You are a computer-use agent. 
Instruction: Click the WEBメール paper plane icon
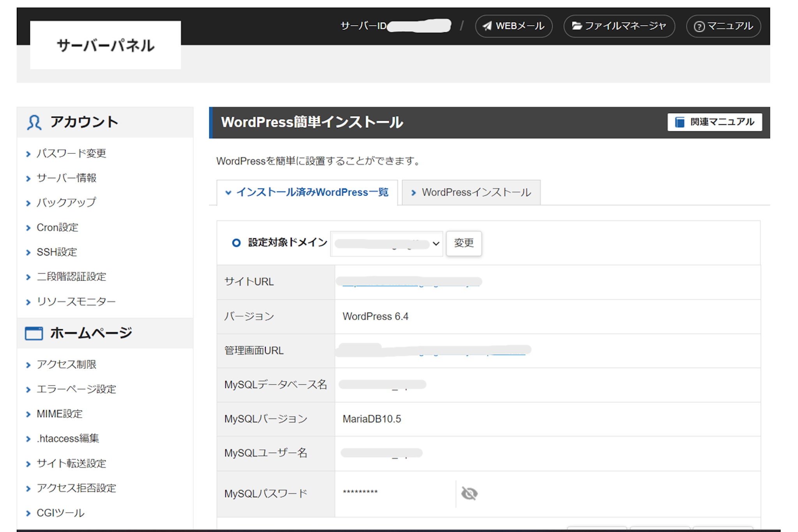tap(487, 26)
